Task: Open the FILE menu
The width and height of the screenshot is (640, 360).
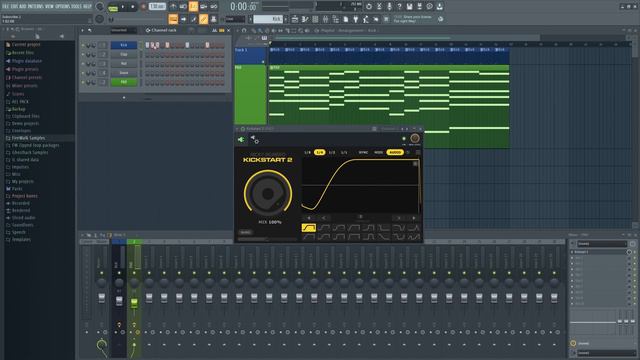Action: pos(6,7)
